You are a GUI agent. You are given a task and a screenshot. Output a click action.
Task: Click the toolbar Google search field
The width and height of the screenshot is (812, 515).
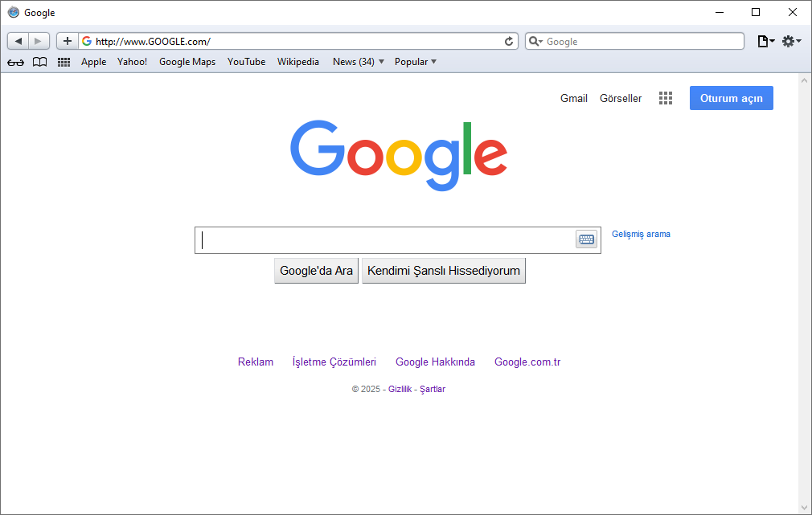[634, 42]
